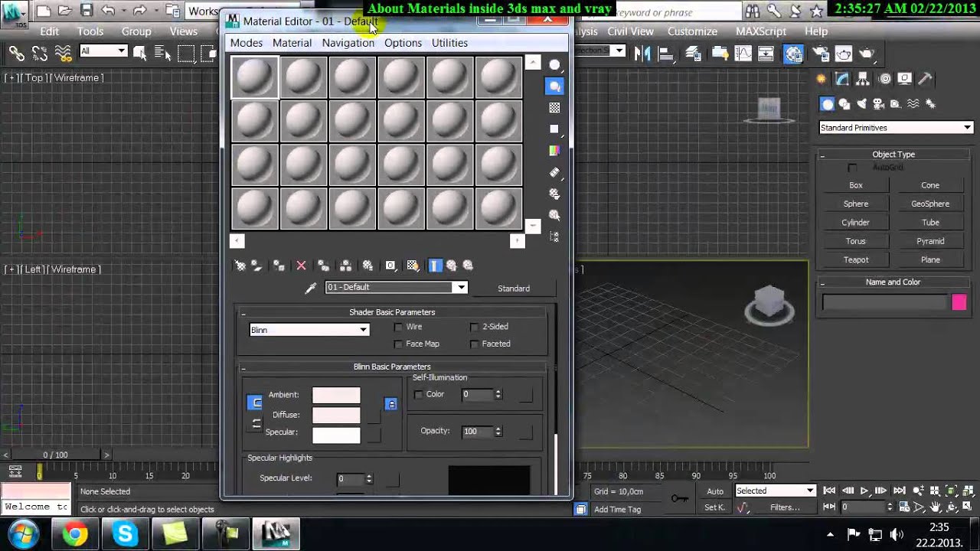Enable the Faceted checkbox

click(475, 344)
